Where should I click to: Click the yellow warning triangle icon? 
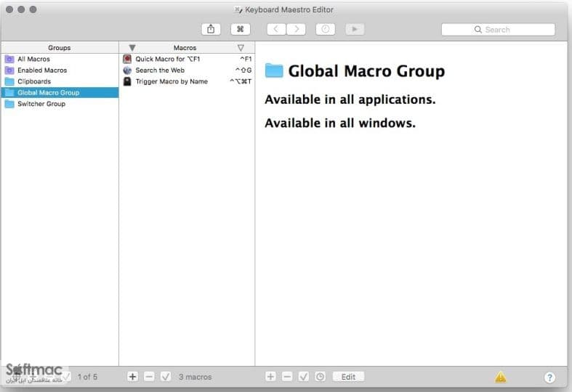pyautogui.click(x=501, y=377)
